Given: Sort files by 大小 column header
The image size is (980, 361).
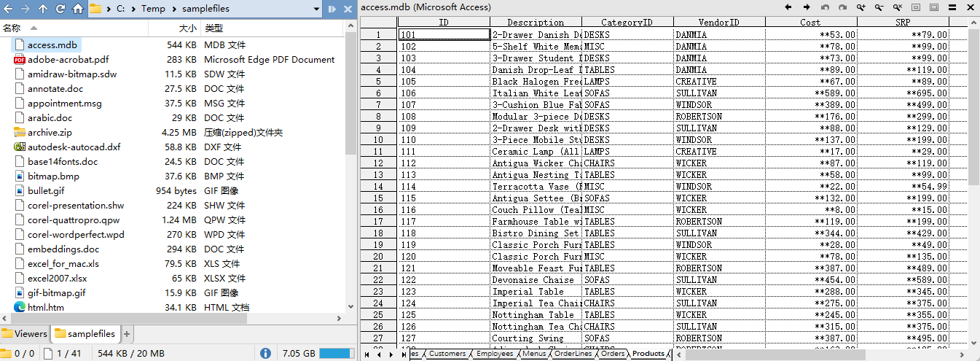Looking at the screenshot, I should point(174,28).
